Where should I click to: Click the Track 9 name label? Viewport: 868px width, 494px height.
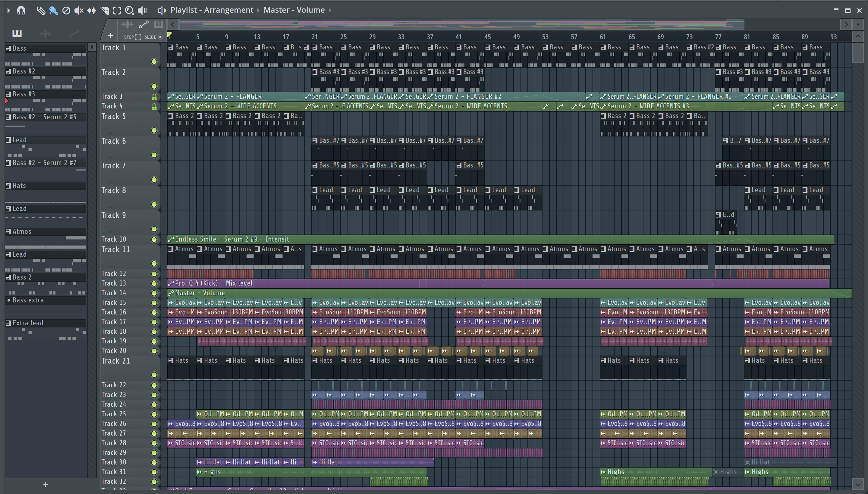(x=114, y=215)
